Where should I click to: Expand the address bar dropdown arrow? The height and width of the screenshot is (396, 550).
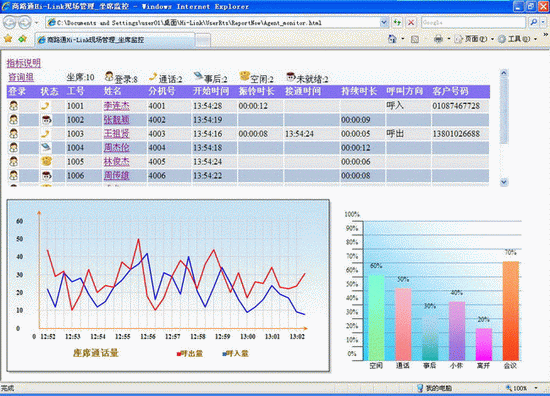pyautogui.click(x=384, y=23)
